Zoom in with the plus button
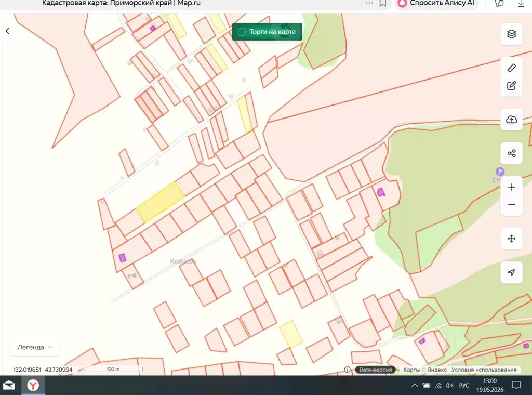This screenshot has height=395, width=532. point(511,187)
